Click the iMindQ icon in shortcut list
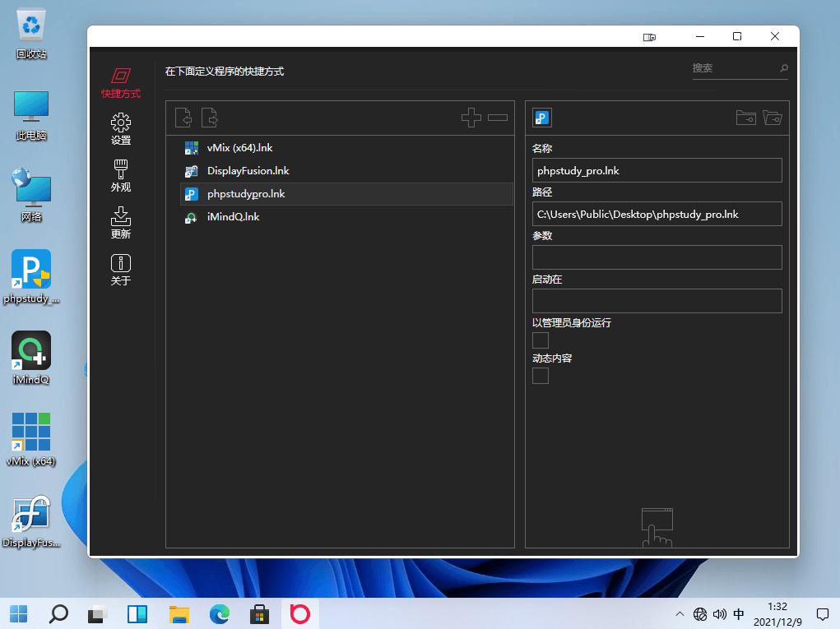 tap(191, 217)
